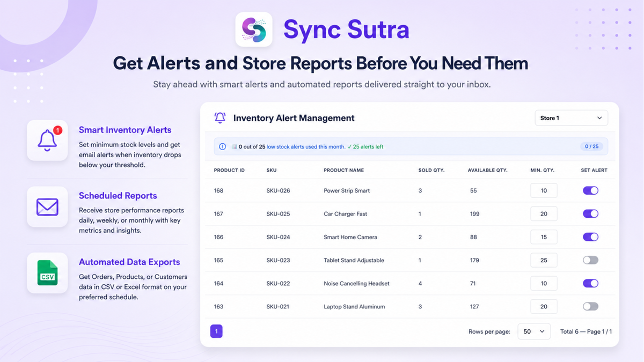Click the Scheduled Reports envelope icon

[47, 206]
